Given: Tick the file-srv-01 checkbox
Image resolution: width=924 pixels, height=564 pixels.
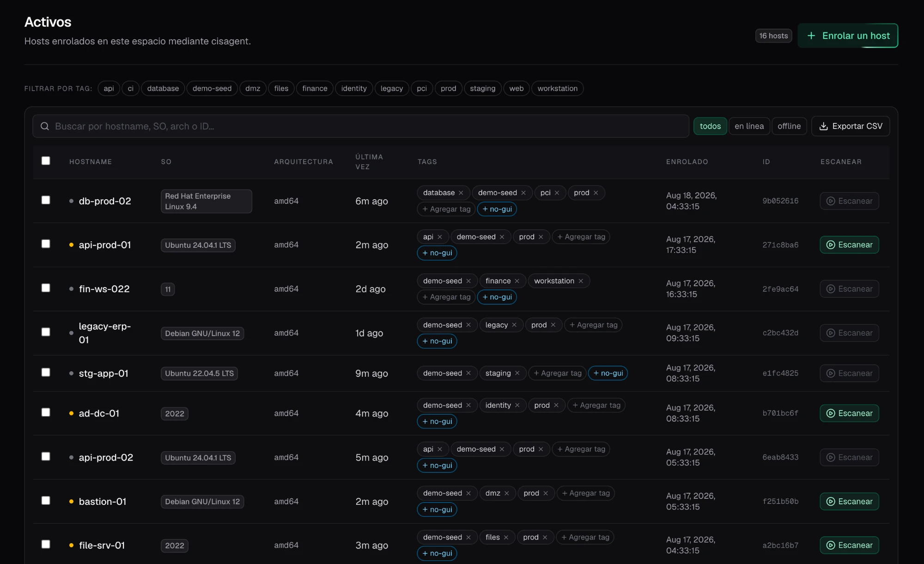Looking at the screenshot, I should tap(46, 545).
